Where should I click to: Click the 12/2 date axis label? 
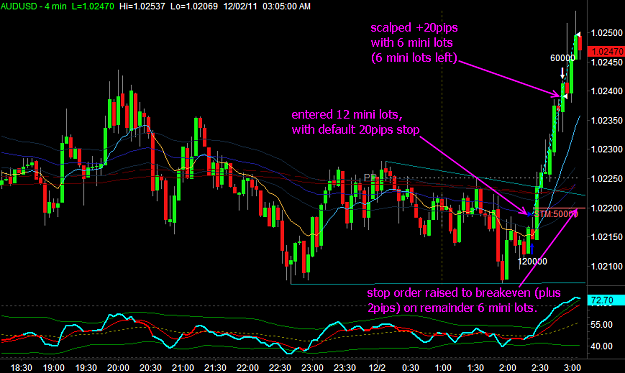click(x=377, y=367)
